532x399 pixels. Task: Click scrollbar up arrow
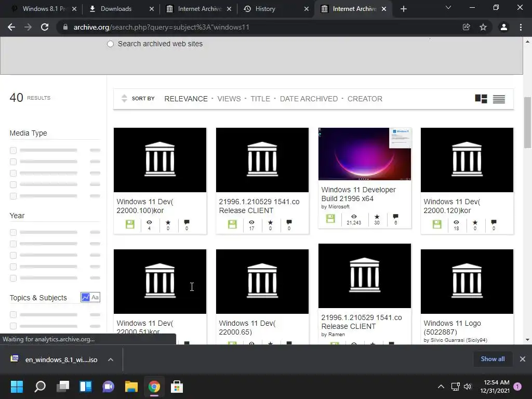click(527, 42)
